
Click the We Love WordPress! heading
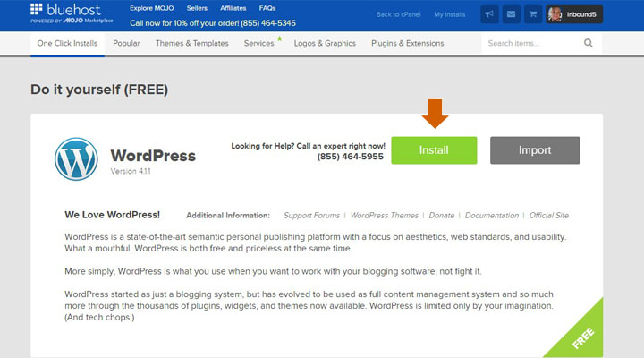click(x=112, y=215)
